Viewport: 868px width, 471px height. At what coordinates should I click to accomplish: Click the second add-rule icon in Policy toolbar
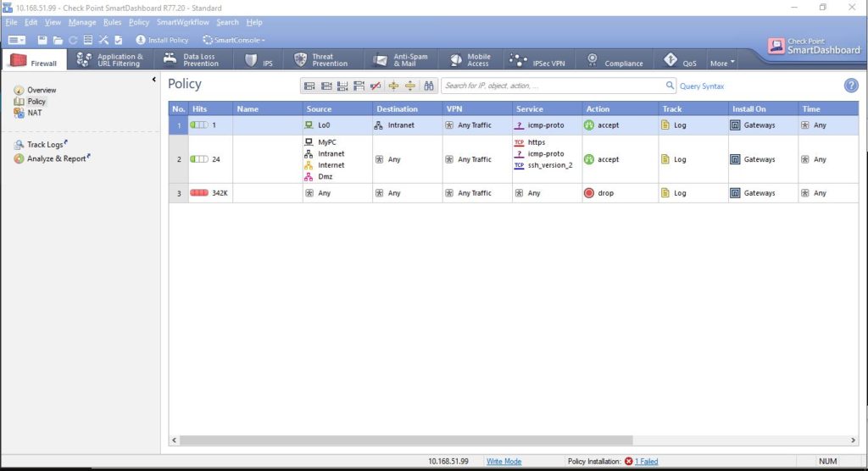pyautogui.click(x=326, y=86)
